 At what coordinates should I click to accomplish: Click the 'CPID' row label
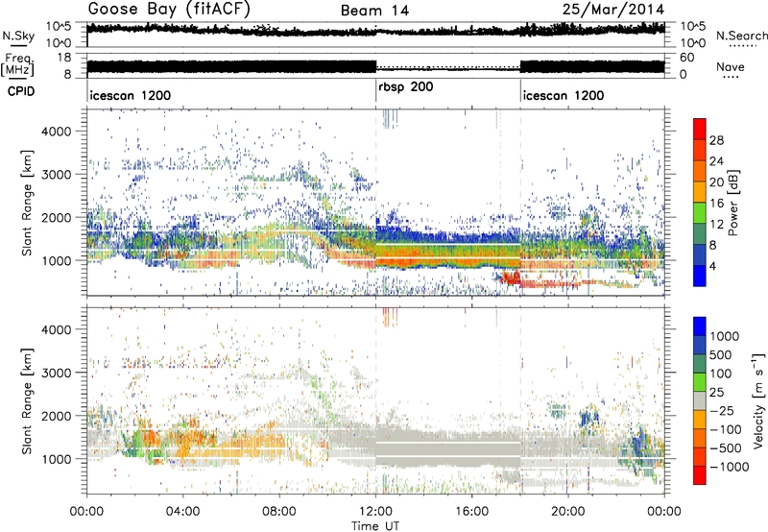[21, 91]
